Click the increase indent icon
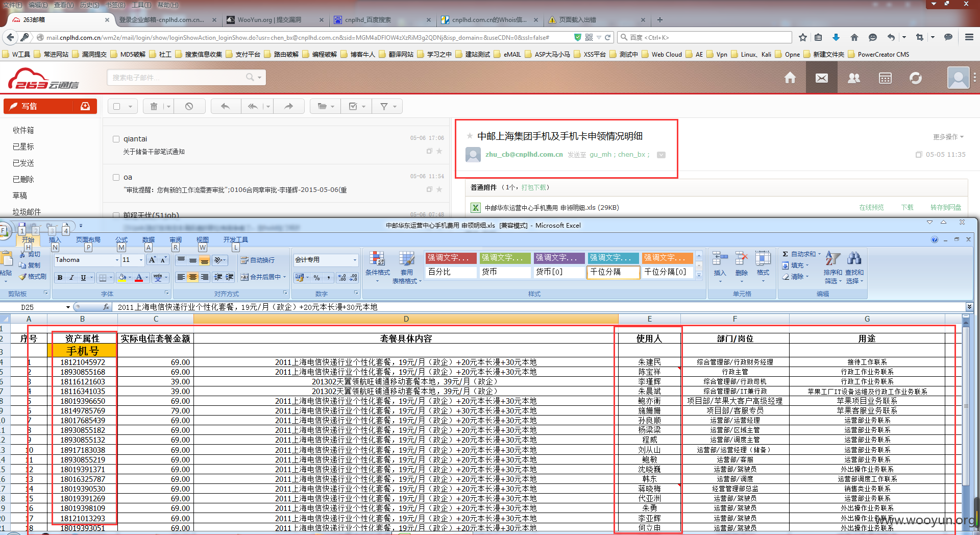Viewport: 980px width, 535px height. (230, 277)
